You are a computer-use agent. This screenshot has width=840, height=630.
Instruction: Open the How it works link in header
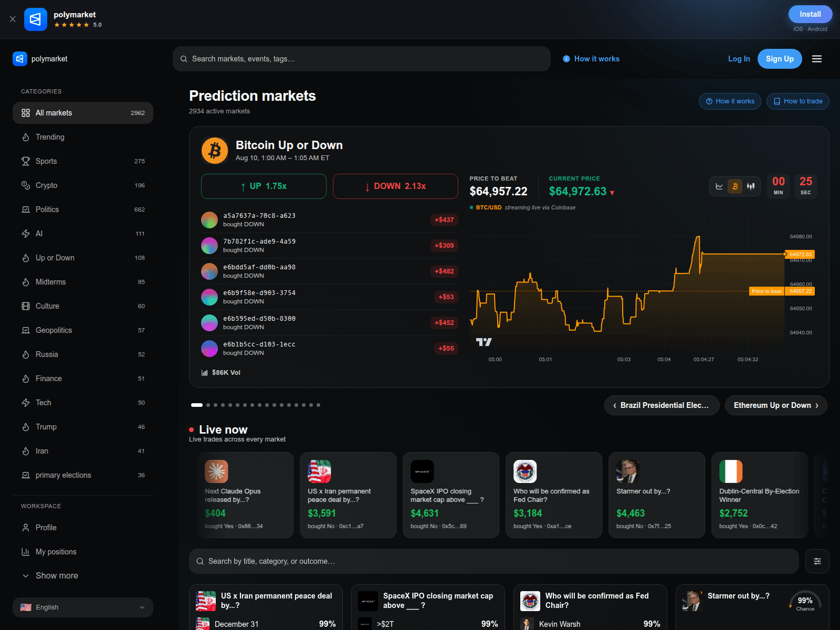591,59
